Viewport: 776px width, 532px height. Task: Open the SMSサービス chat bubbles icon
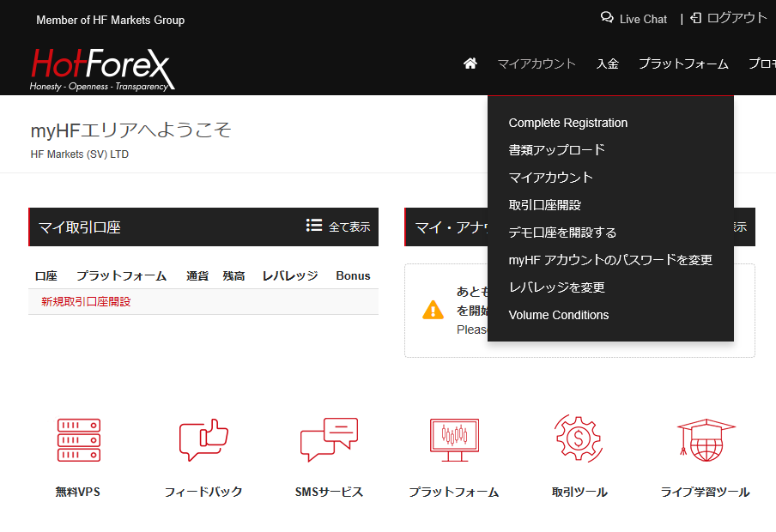coord(329,440)
